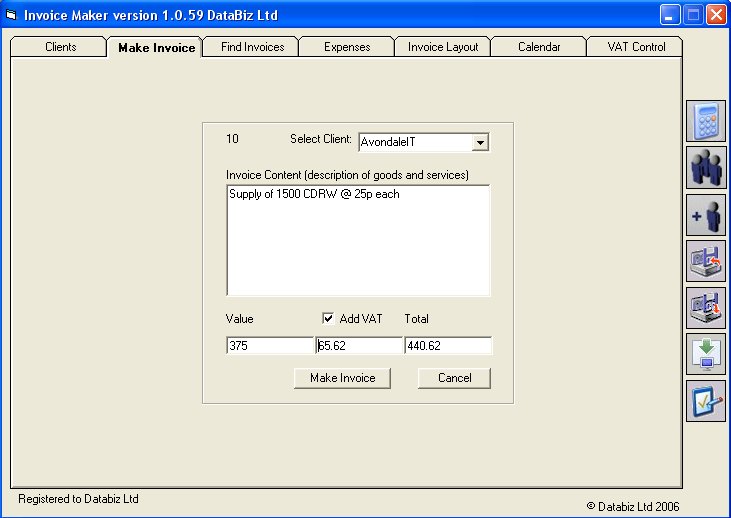The height and width of the screenshot is (518, 731).
Task: Switch to the Clients tab
Action: click(60, 47)
